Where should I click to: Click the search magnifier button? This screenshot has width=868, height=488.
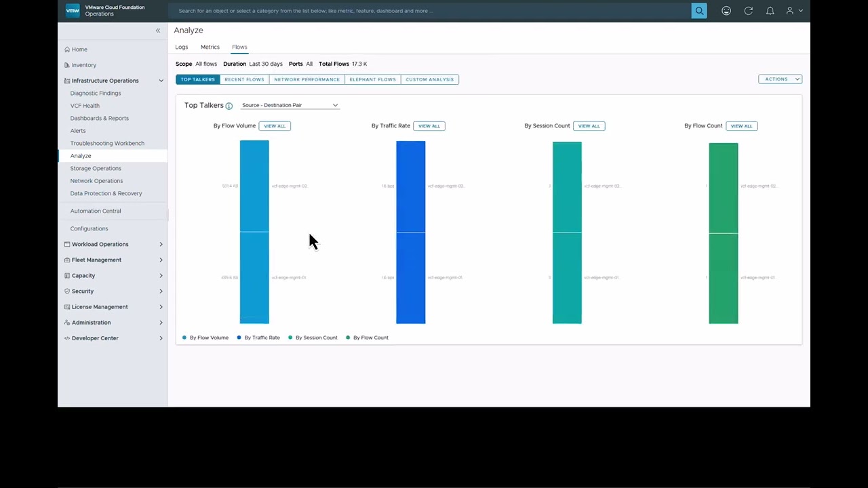(x=699, y=11)
